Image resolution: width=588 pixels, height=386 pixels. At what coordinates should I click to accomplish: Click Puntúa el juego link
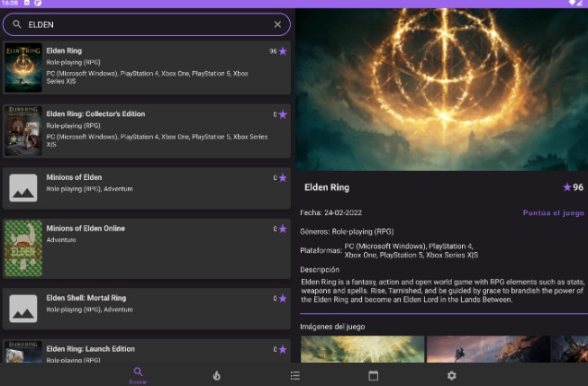coord(553,213)
